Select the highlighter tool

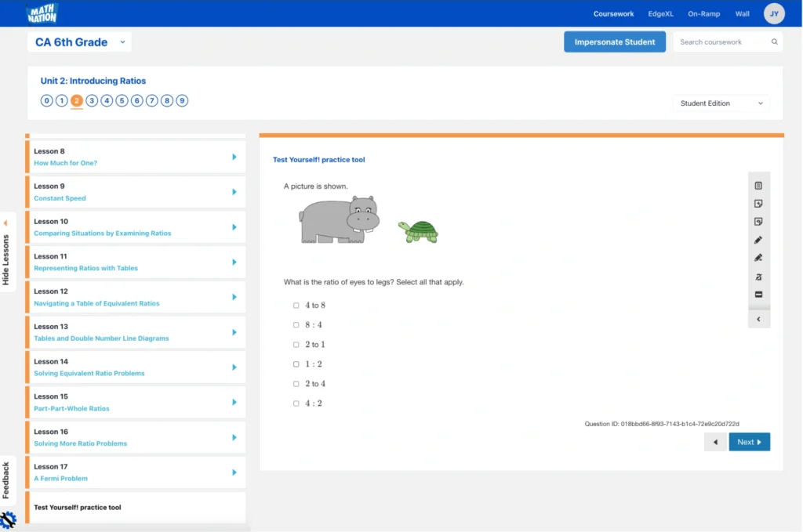tap(758, 259)
